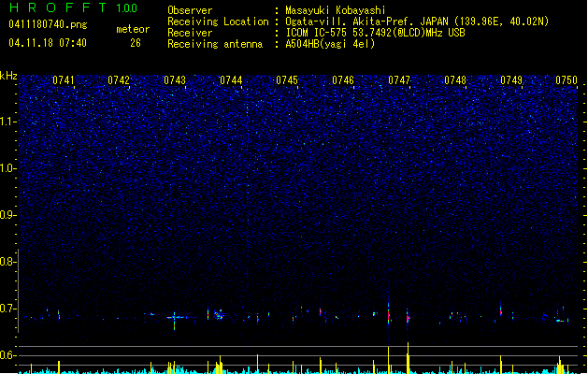Screen dimensions: 588x374
Task: Click the 0742 time marker
Action: 119,80
